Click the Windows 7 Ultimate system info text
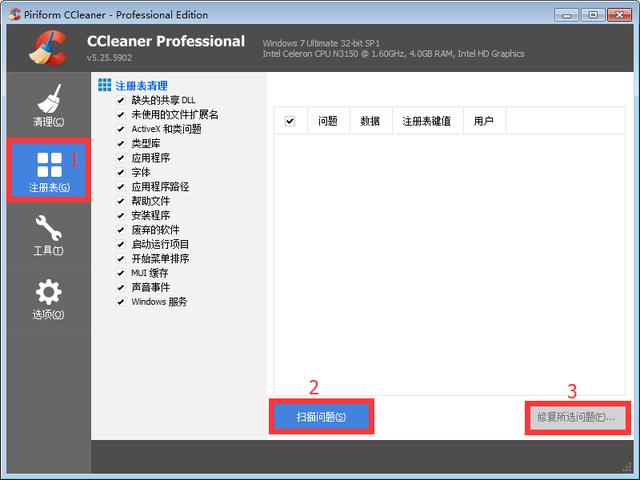Viewport: 640px width, 480px height. click(321, 43)
